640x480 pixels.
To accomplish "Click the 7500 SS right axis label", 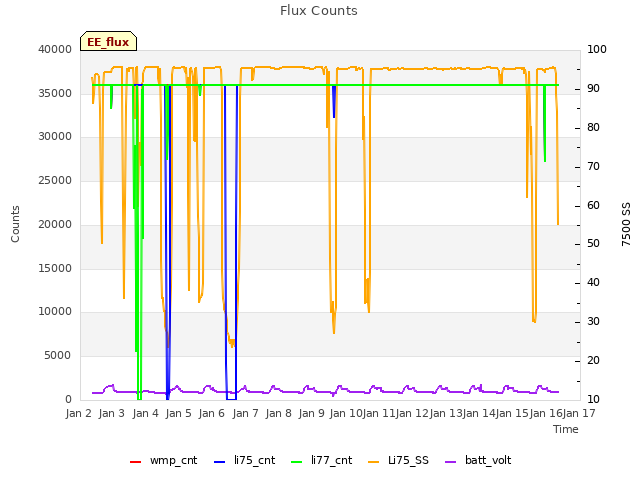I will [x=626, y=224].
